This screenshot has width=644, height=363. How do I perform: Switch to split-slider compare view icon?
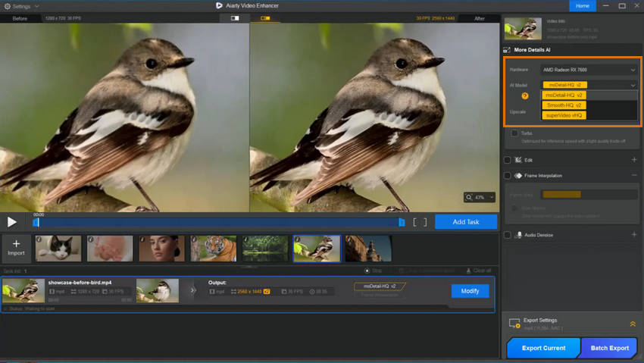[235, 18]
